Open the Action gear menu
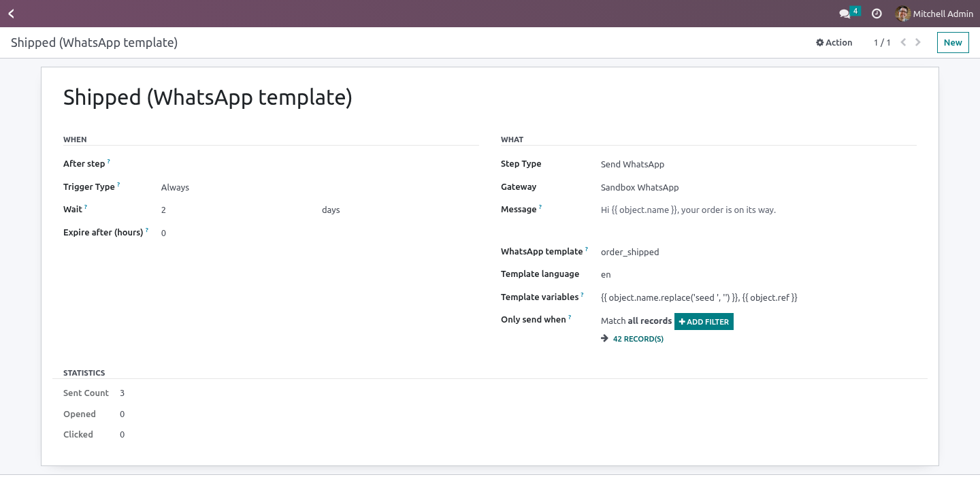This screenshot has height=477, width=980. coord(834,42)
